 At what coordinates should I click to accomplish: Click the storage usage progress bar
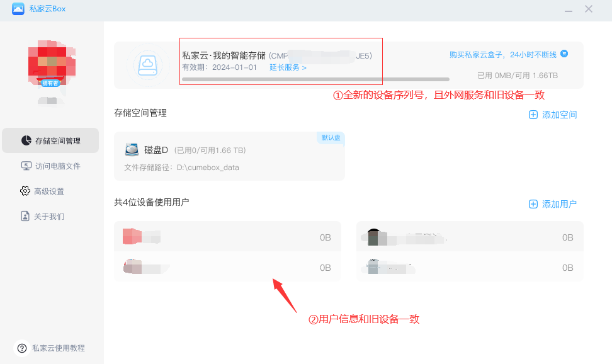(x=315, y=79)
